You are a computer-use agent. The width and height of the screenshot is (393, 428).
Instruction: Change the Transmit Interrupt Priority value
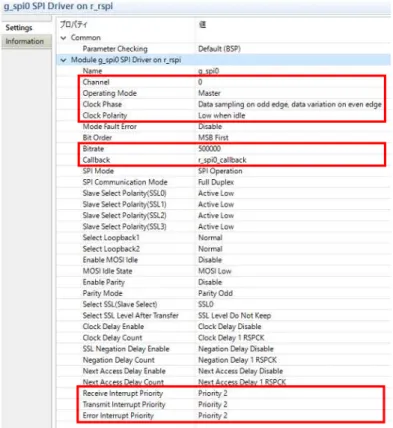click(x=213, y=404)
